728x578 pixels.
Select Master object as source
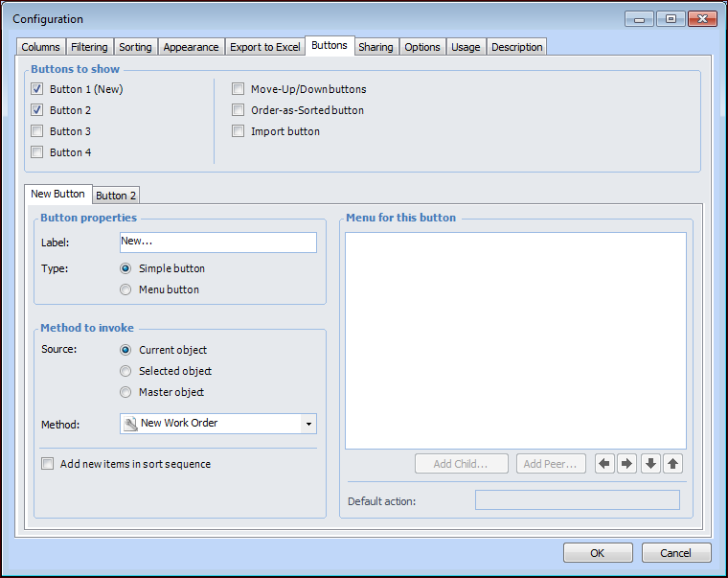click(125, 392)
